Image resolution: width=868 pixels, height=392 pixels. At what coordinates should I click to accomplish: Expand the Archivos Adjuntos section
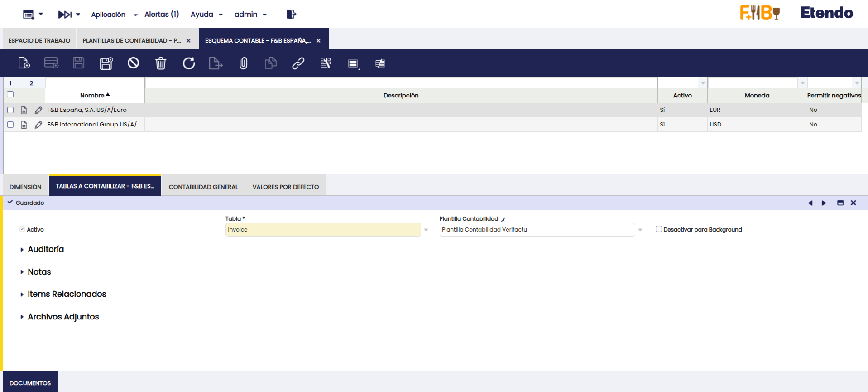tap(63, 317)
